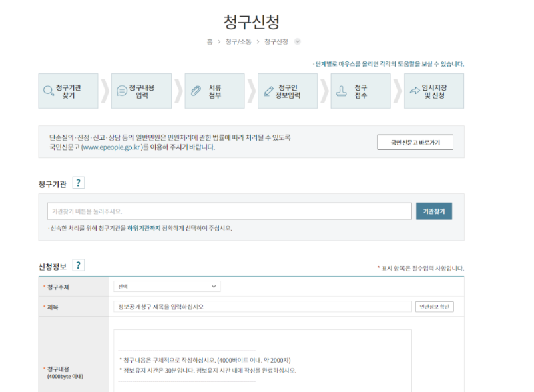The width and height of the screenshot is (534, 392).
Task: Click the magnifier icon in 청구기관 찾기 step
Action: [x=49, y=91]
